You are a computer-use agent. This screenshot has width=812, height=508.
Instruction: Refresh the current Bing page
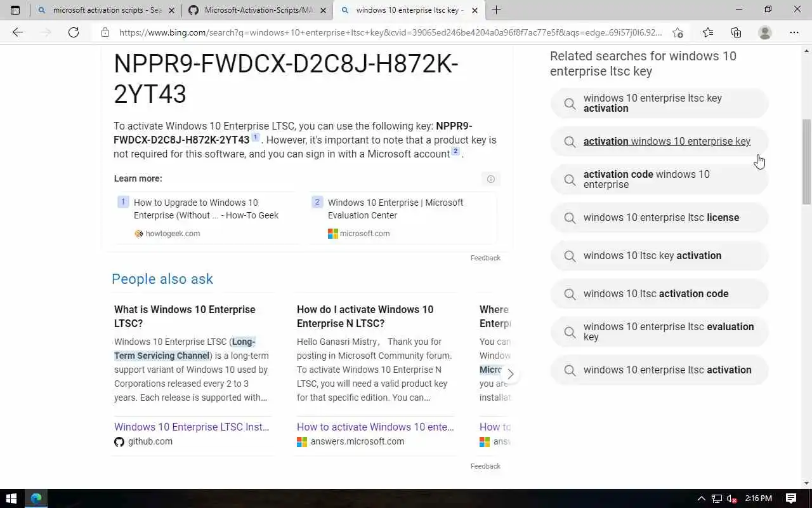click(x=74, y=32)
